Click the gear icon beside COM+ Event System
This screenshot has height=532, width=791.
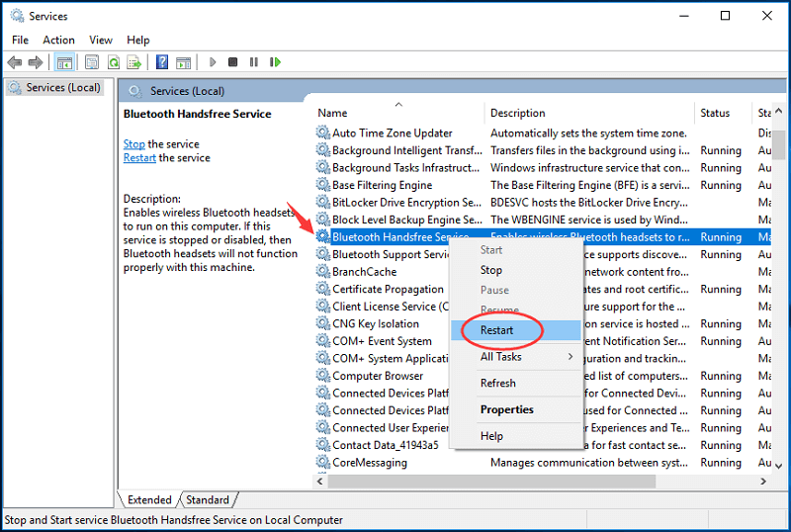click(x=323, y=341)
